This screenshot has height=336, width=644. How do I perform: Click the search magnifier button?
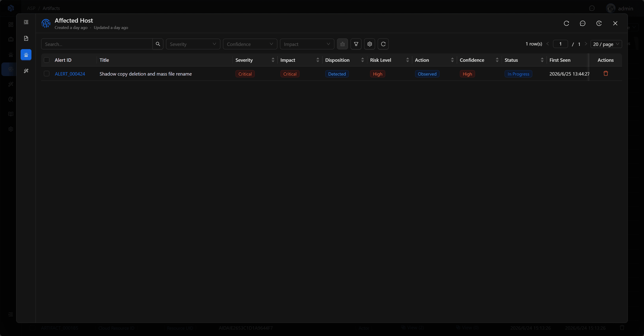pos(158,44)
